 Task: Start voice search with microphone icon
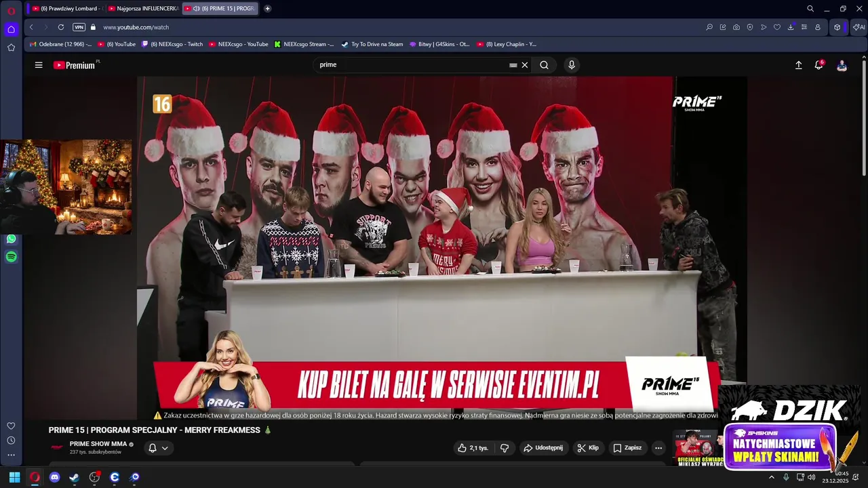572,65
